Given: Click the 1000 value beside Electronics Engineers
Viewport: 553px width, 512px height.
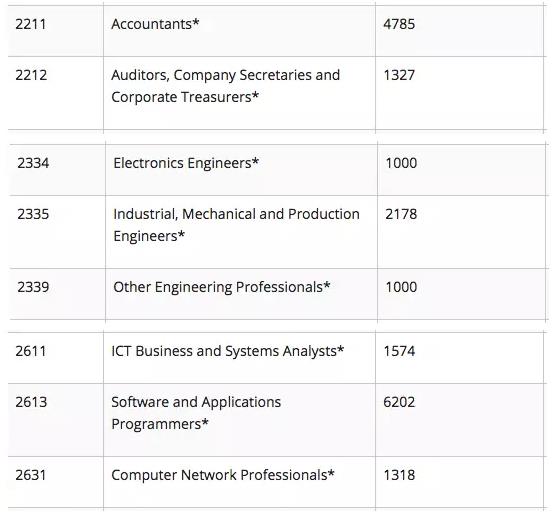Looking at the screenshot, I should click(401, 163).
